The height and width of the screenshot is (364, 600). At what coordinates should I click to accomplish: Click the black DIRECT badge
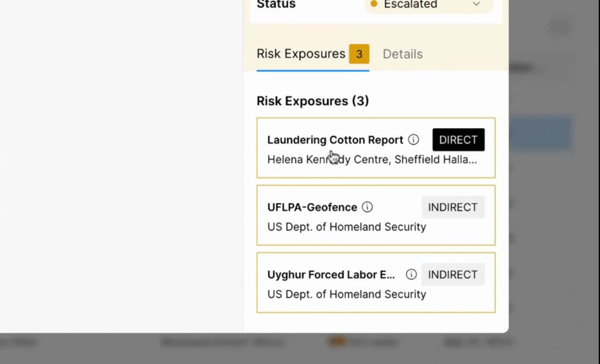[x=458, y=140]
